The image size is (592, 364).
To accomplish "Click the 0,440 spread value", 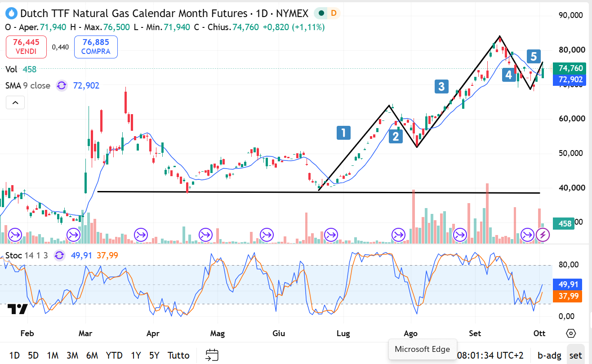I will [x=60, y=47].
